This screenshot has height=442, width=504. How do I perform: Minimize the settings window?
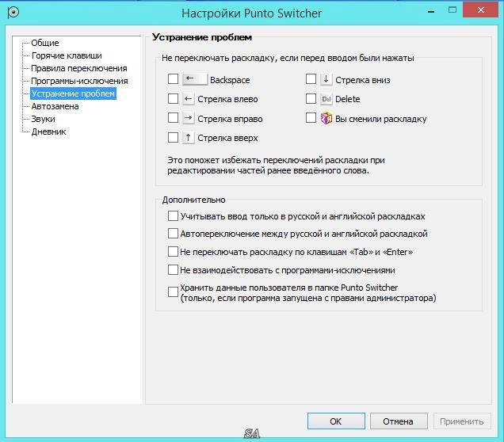[x=431, y=11]
